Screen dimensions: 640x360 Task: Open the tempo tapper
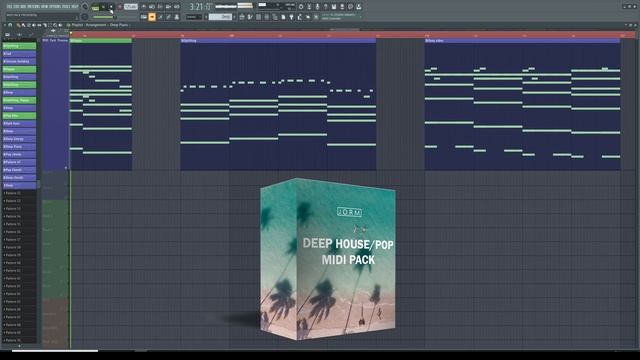[x=299, y=17]
